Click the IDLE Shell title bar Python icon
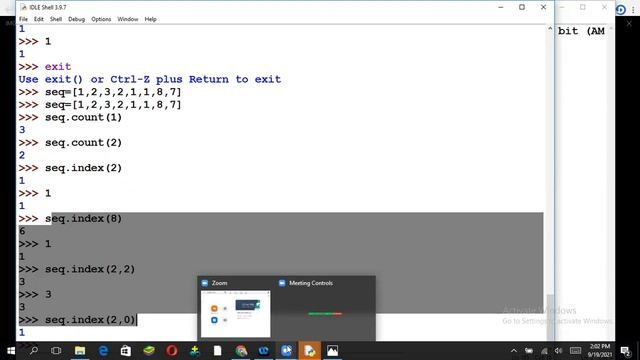The image size is (640, 360). point(24,7)
